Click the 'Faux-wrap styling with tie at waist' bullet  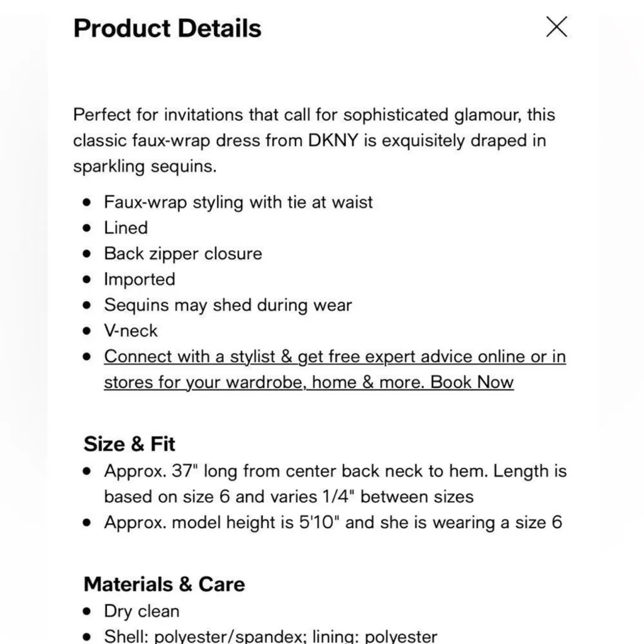(238, 202)
